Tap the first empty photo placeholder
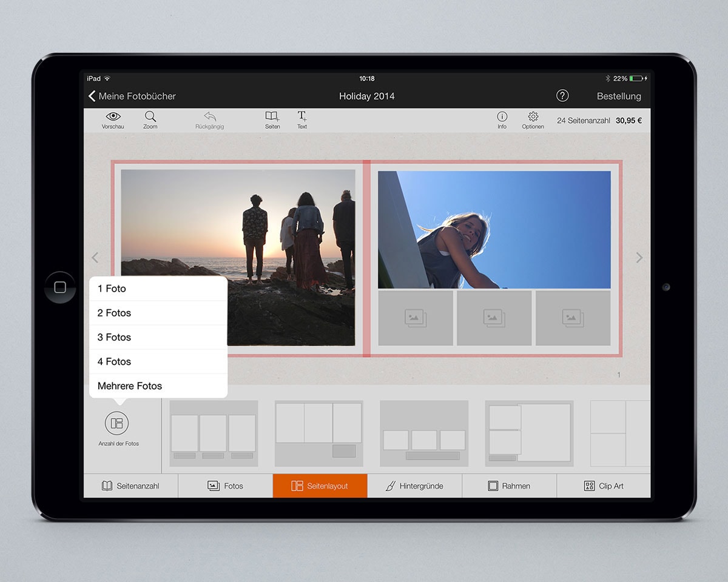The height and width of the screenshot is (582, 728). [x=416, y=318]
